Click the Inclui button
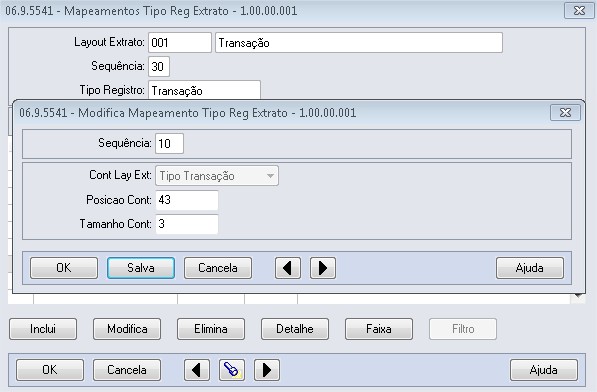Image resolution: width=597 pixels, height=392 pixels. 43,329
